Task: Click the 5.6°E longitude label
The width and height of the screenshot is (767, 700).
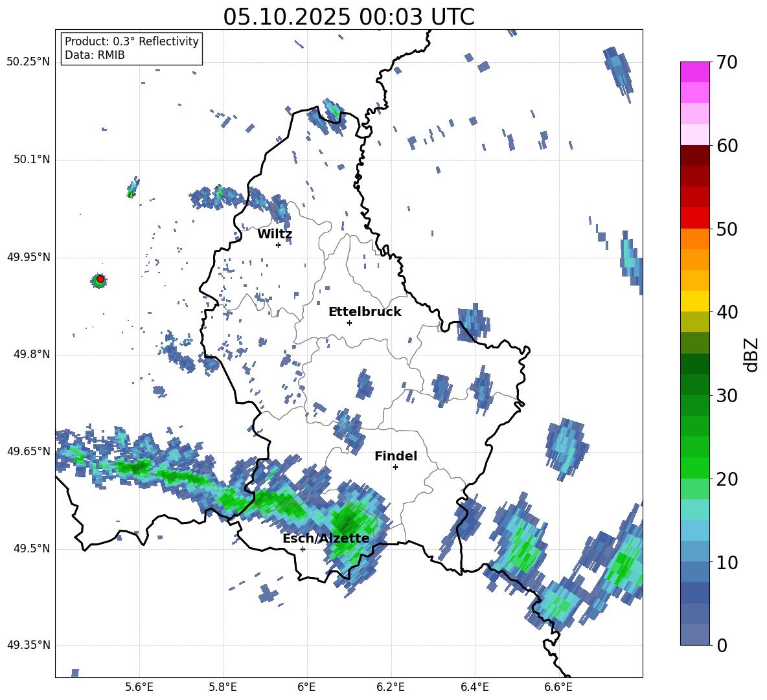Action: coord(139,687)
